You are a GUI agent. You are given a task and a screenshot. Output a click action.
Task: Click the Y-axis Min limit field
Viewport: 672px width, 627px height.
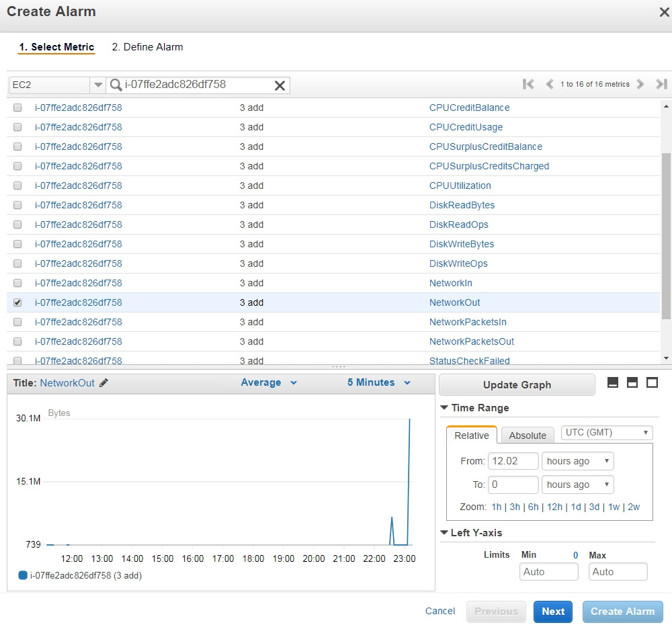click(548, 572)
